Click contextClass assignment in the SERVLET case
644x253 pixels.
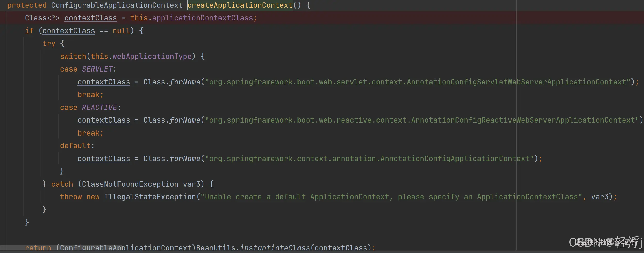[x=104, y=82]
